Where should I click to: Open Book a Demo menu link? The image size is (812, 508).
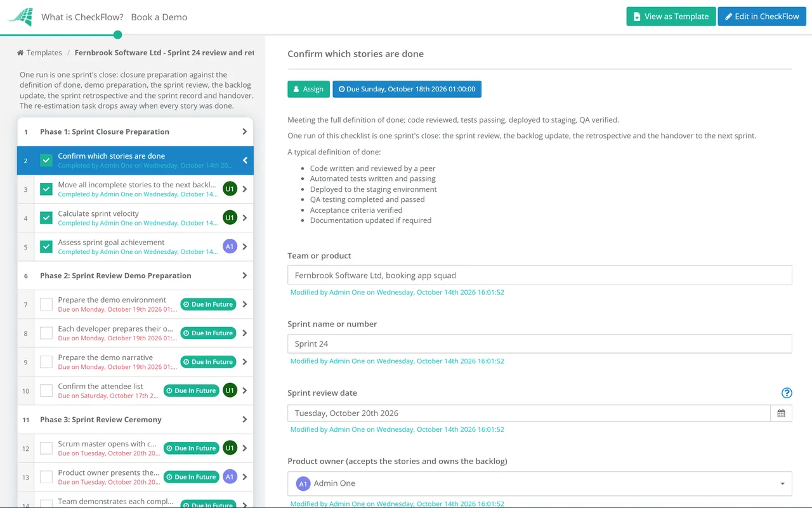[159, 17]
